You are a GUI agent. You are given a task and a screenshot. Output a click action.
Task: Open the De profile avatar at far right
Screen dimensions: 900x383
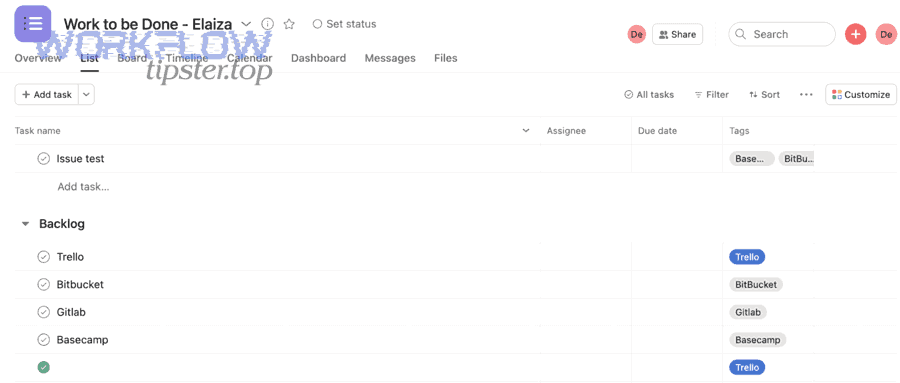coord(886,34)
